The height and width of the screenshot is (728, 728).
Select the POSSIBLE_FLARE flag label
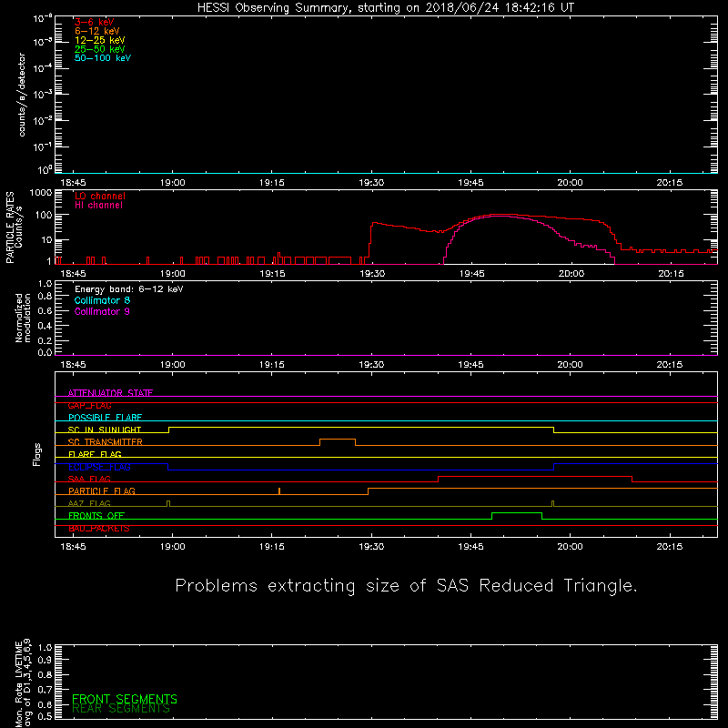tap(105, 418)
